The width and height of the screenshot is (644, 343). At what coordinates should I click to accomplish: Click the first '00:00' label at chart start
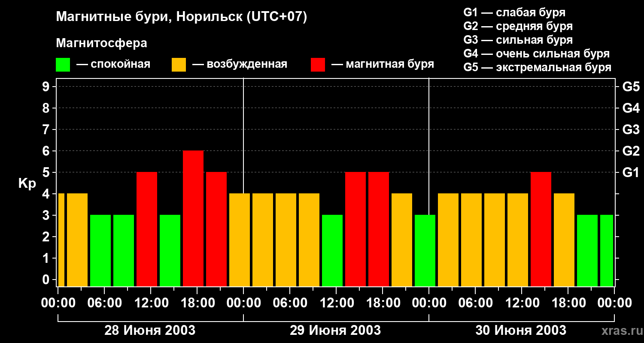coord(58,303)
